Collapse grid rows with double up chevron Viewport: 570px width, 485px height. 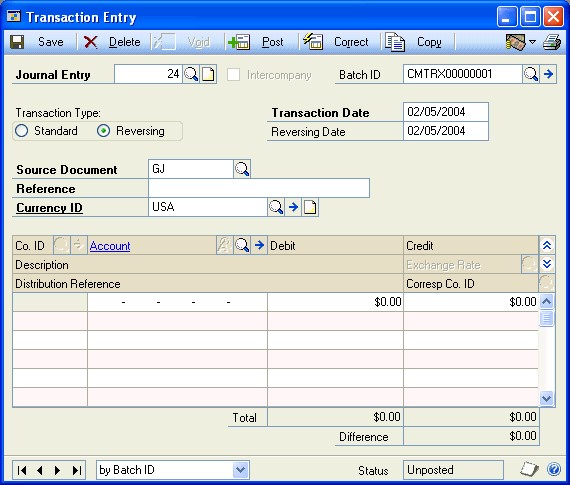547,245
